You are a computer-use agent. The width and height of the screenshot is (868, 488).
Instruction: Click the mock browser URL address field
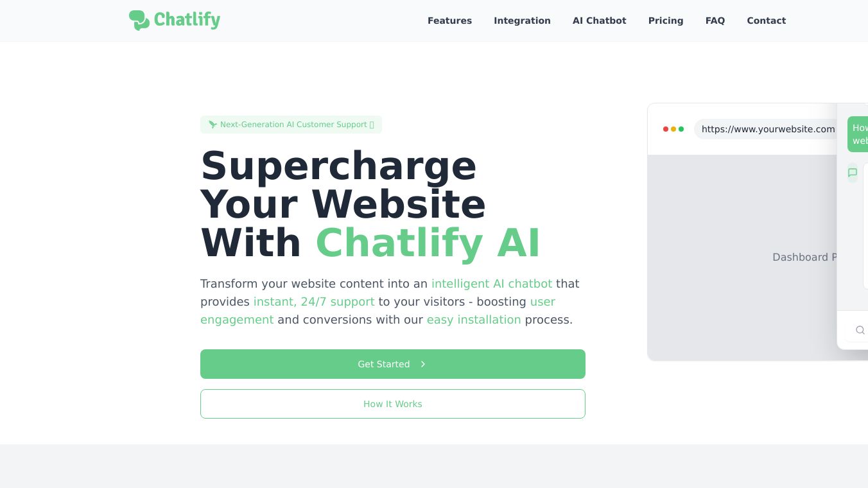click(768, 129)
